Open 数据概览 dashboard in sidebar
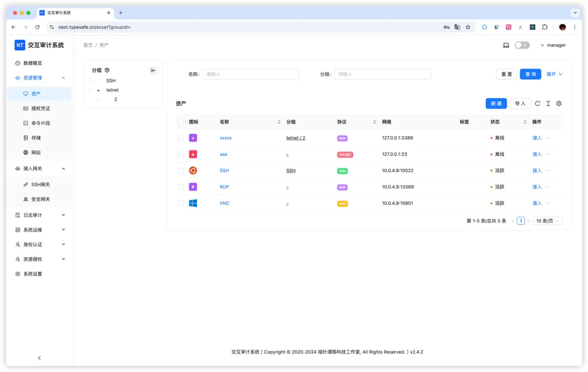 point(33,63)
